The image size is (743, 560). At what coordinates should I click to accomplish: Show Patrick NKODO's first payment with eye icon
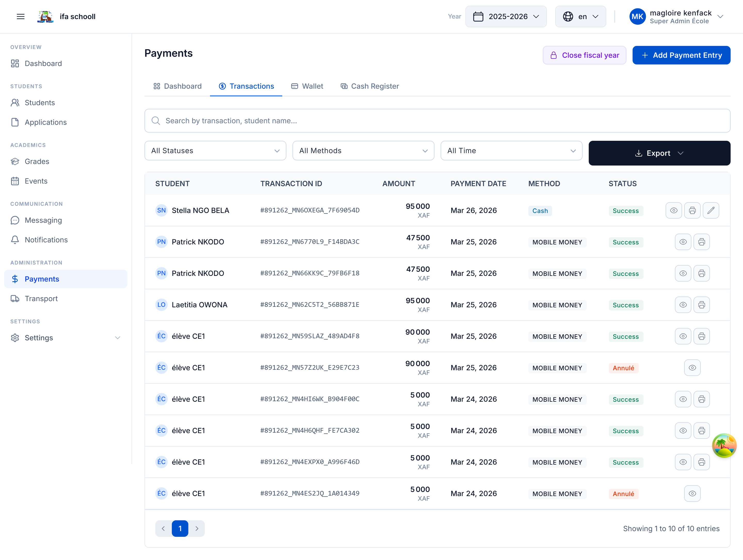tap(683, 242)
